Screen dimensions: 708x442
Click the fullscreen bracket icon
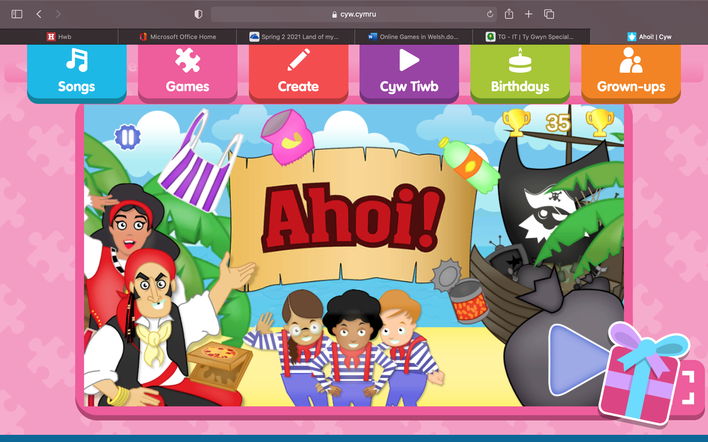(688, 387)
